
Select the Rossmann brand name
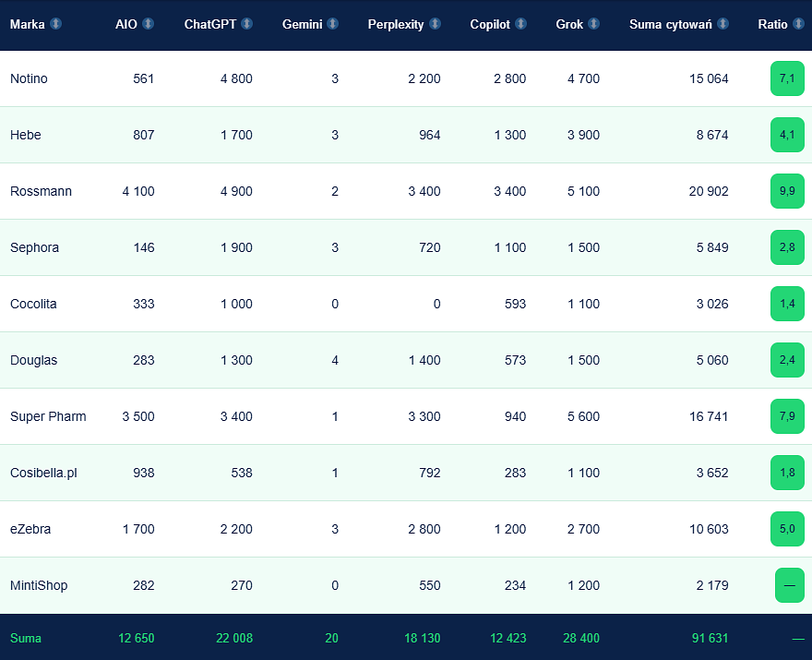(x=41, y=191)
